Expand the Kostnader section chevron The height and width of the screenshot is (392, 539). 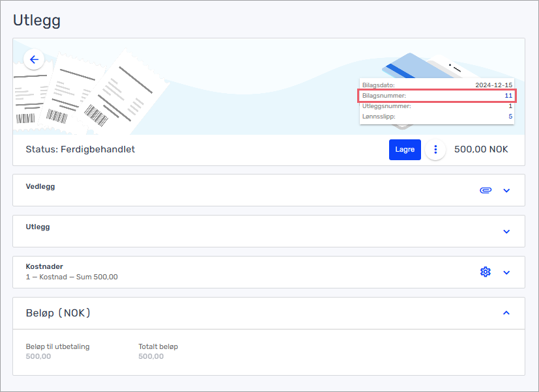coord(506,272)
